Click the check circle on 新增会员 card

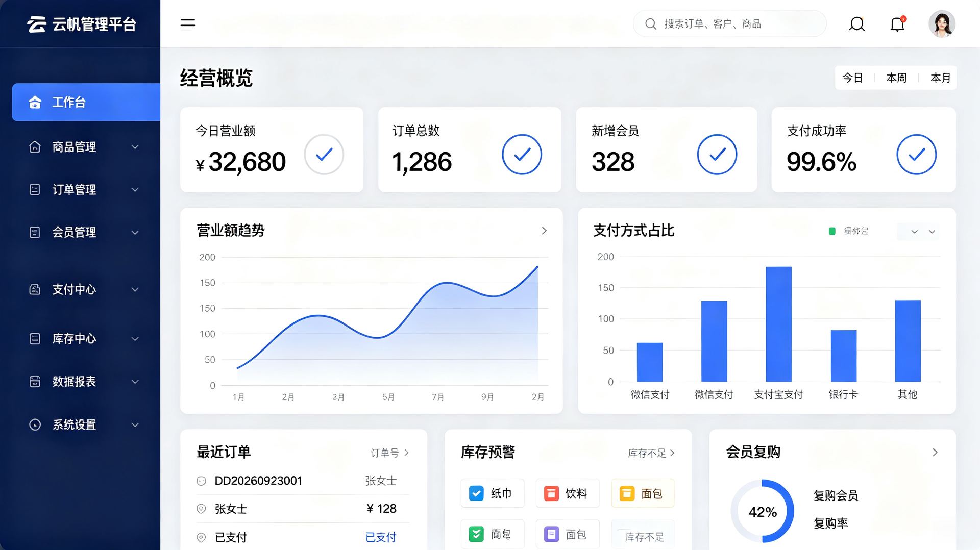(x=717, y=154)
